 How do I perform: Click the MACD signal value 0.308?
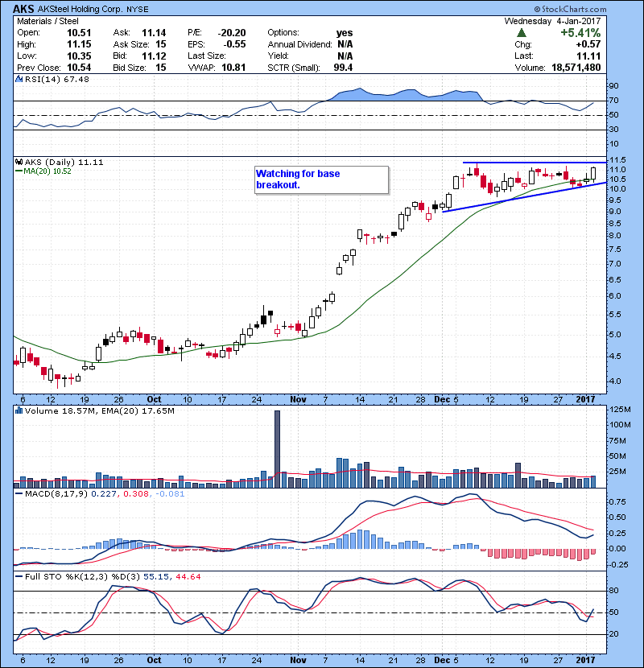[136, 494]
